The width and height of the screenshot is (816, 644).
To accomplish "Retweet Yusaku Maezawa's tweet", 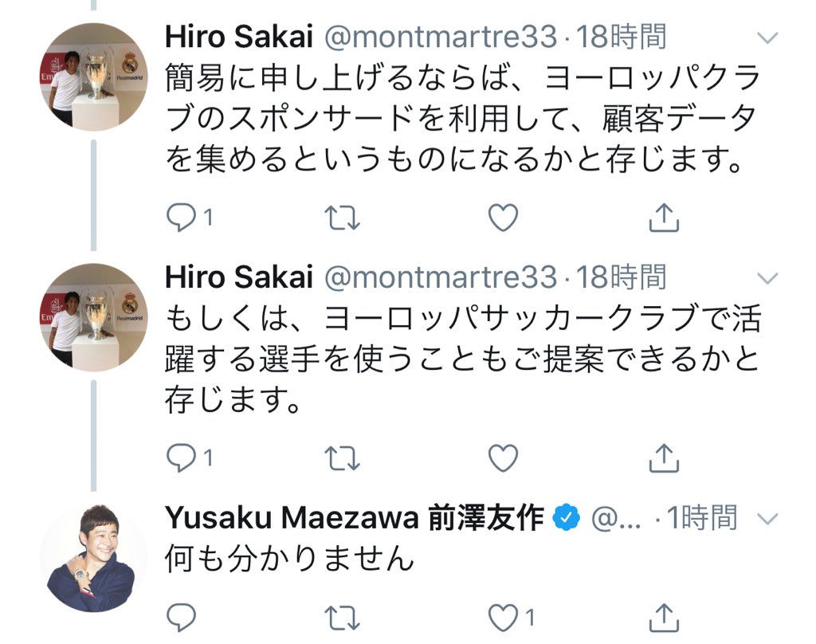I will pos(344,618).
